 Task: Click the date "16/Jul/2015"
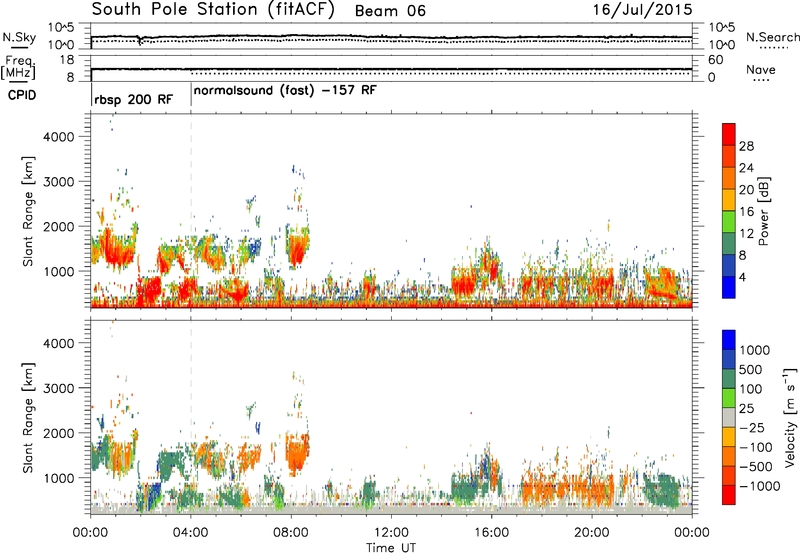point(642,10)
